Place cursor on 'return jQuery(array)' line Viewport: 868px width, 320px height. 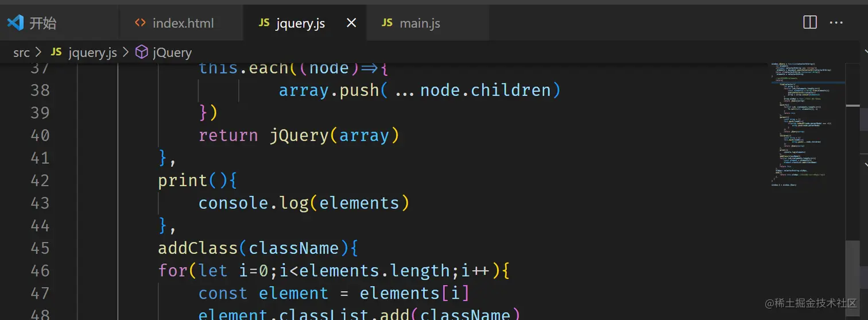coord(299,136)
